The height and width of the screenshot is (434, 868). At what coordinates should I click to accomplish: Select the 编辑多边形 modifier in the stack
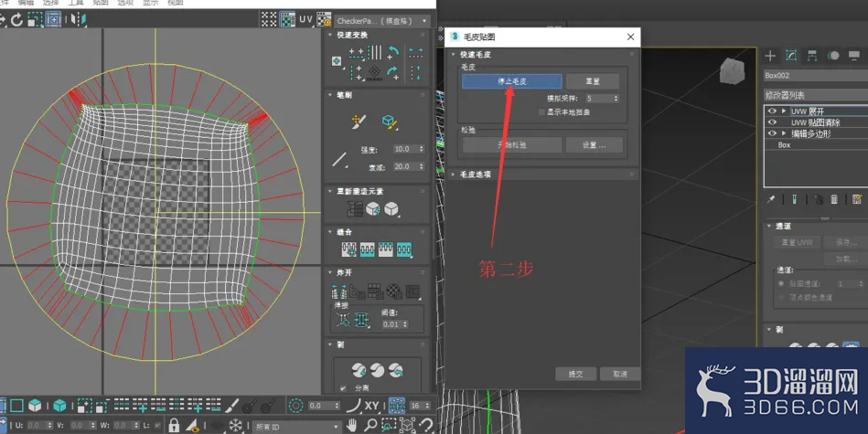(811, 133)
